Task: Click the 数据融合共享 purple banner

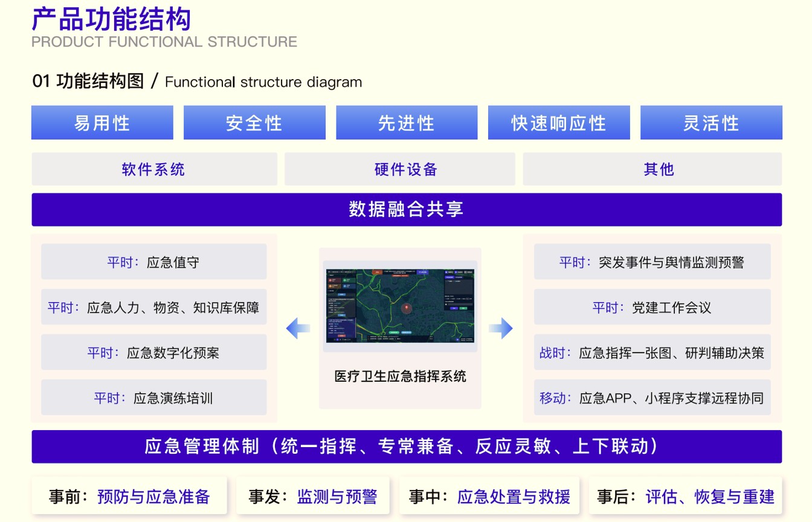Action: click(x=407, y=210)
